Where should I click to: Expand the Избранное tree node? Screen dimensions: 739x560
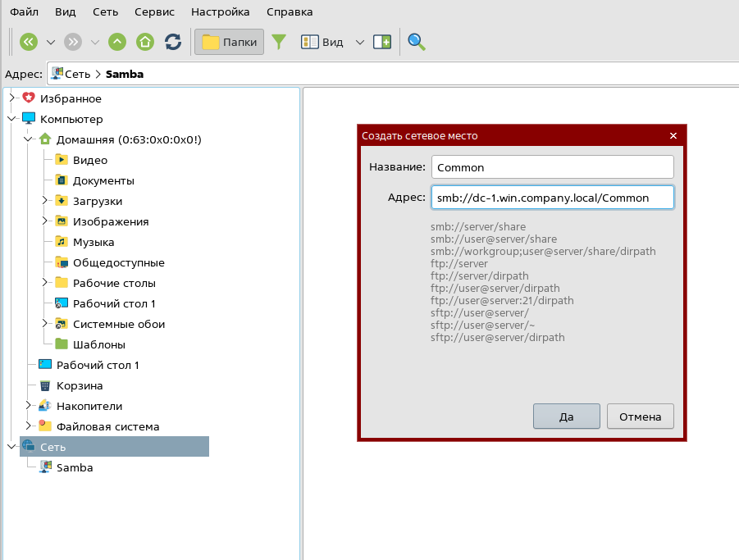[x=11, y=98]
